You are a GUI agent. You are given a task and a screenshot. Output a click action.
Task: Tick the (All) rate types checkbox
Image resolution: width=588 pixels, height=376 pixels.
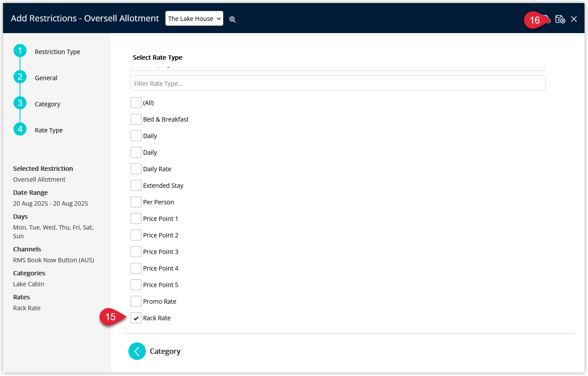(136, 103)
